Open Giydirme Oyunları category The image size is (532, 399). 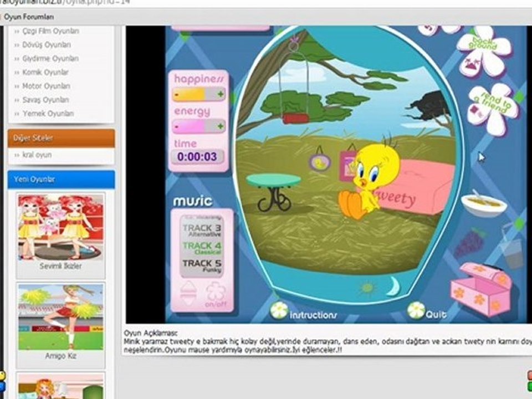pos(50,59)
